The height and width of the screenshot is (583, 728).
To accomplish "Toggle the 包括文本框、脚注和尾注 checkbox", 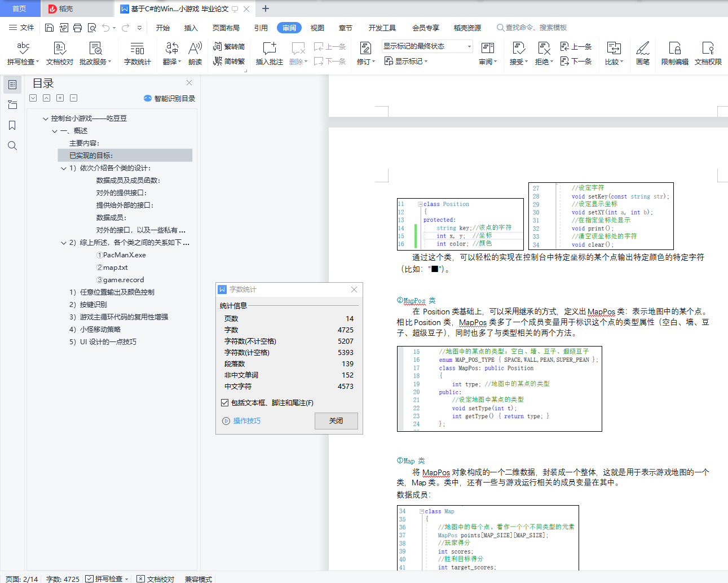I will (x=225, y=403).
